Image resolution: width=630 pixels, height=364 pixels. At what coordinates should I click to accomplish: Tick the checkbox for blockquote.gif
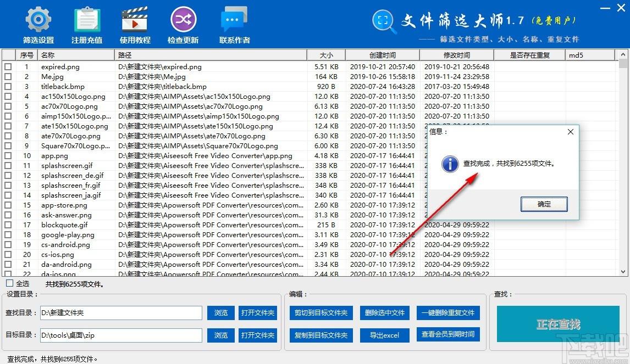8,225
